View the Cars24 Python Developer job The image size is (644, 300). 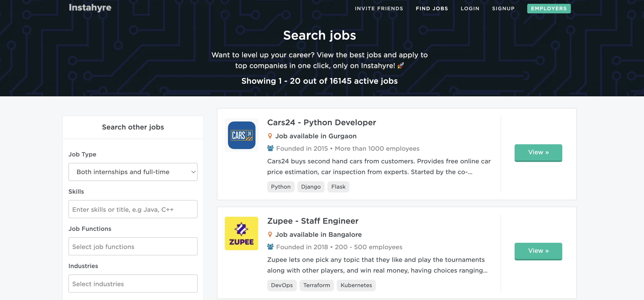click(x=538, y=153)
